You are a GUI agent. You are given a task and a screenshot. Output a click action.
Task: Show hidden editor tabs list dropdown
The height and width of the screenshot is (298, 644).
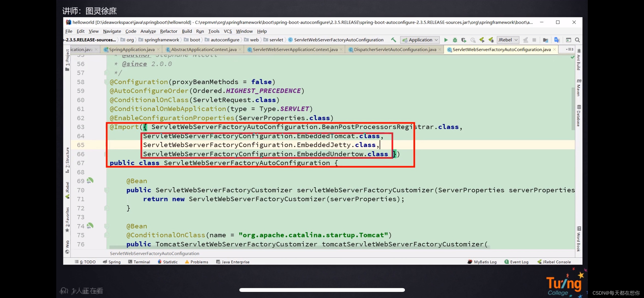click(x=569, y=49)
